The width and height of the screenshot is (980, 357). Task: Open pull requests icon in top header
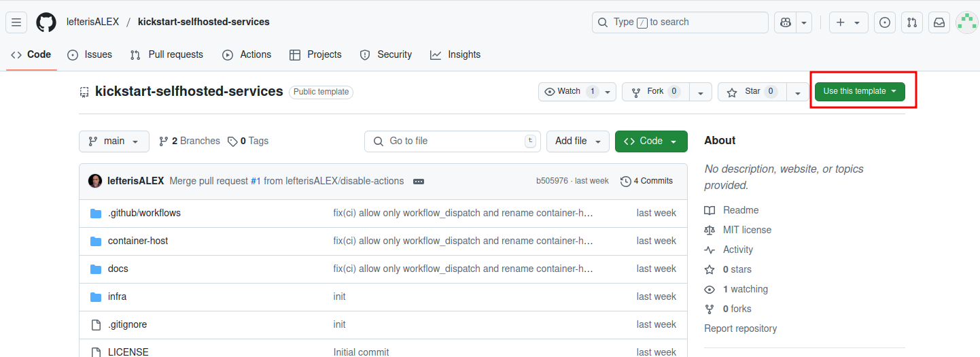912,22
